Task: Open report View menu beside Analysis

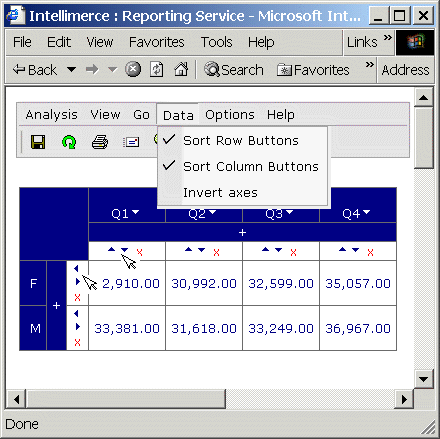Action: coord(105,115)
